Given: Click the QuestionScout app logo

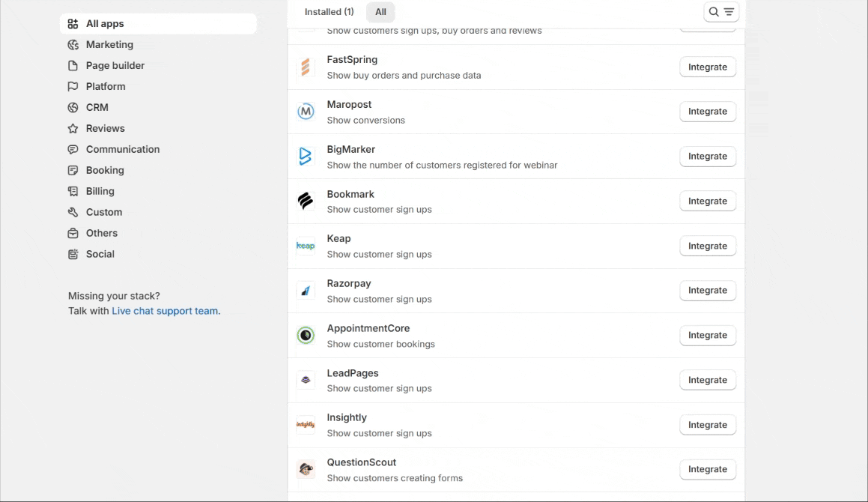Looking at the screenshot, I should click(306, 469).
